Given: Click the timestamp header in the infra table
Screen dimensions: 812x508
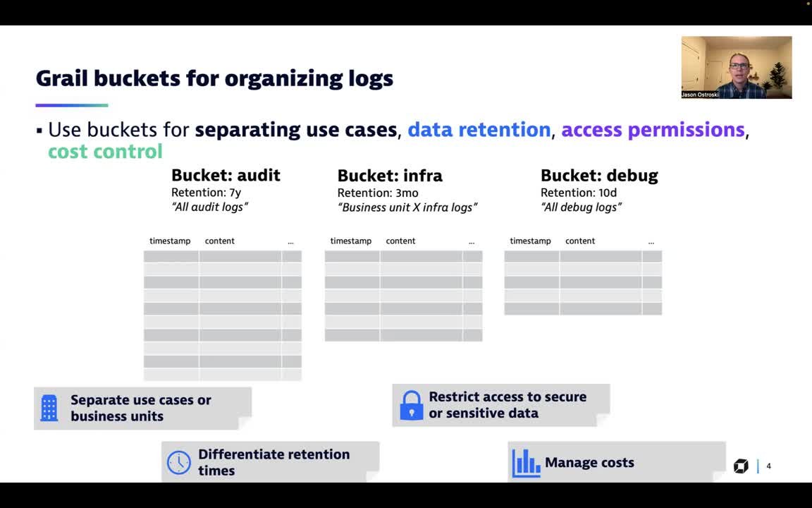Looking at the screenshot, I should coord(350,241).
